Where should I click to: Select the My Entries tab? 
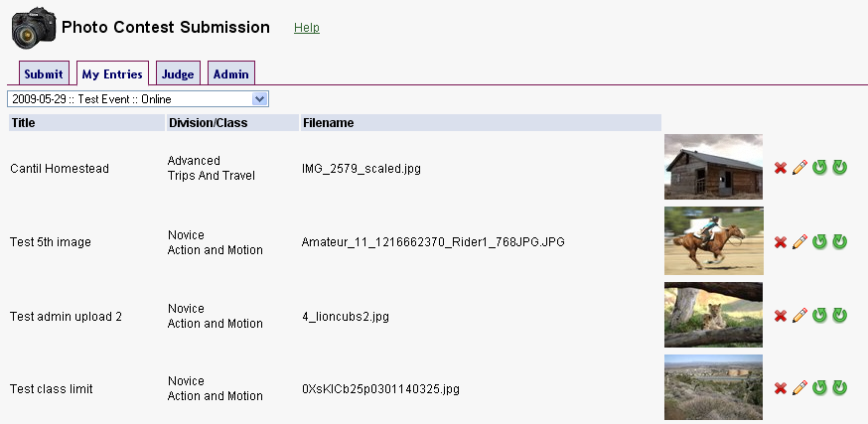click(x=112, y=73)
